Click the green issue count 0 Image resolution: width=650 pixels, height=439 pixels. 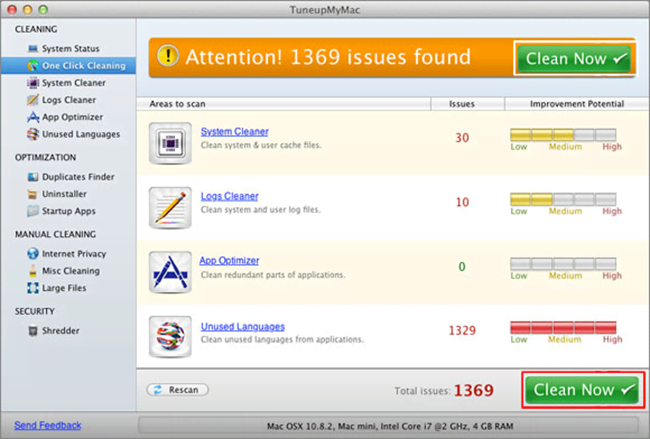point(462,267)
